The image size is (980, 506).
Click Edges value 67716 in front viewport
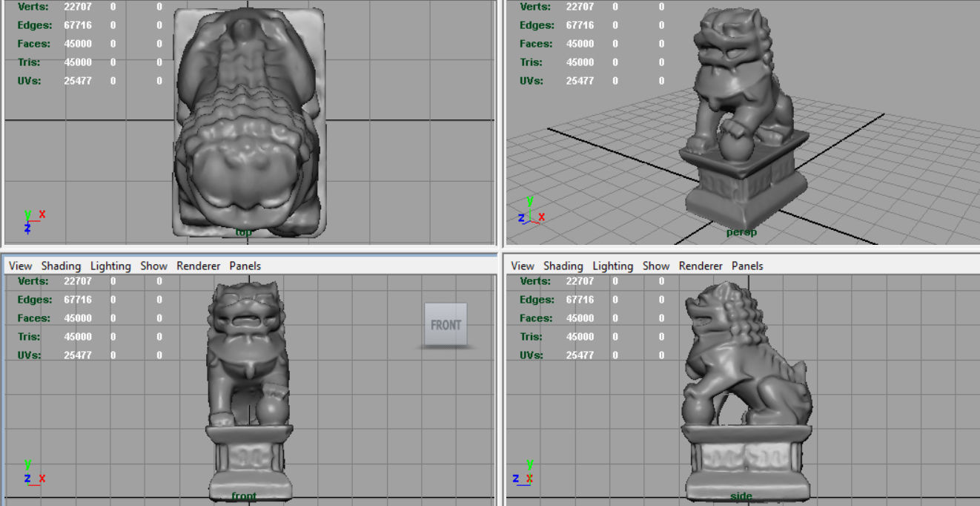click(78, 300)
